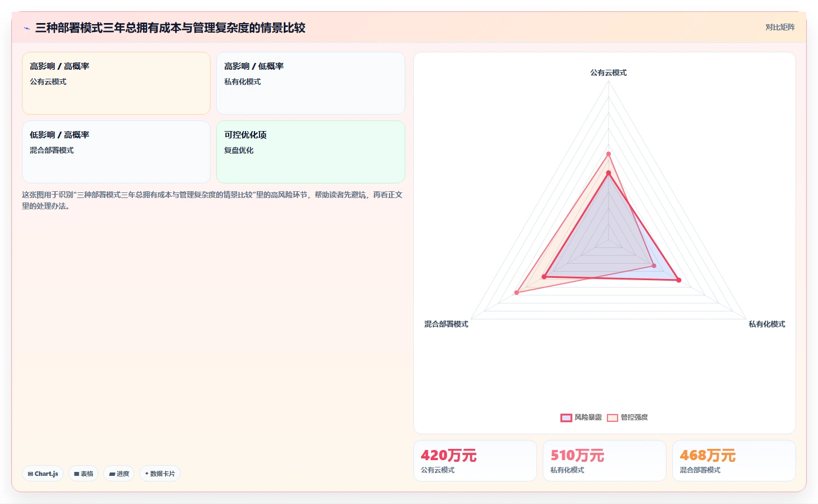Viewport: 818px width, 504px height.
Task: Click 管控强度 data point on 公有云模式 axis
Action: pos(609,154)
